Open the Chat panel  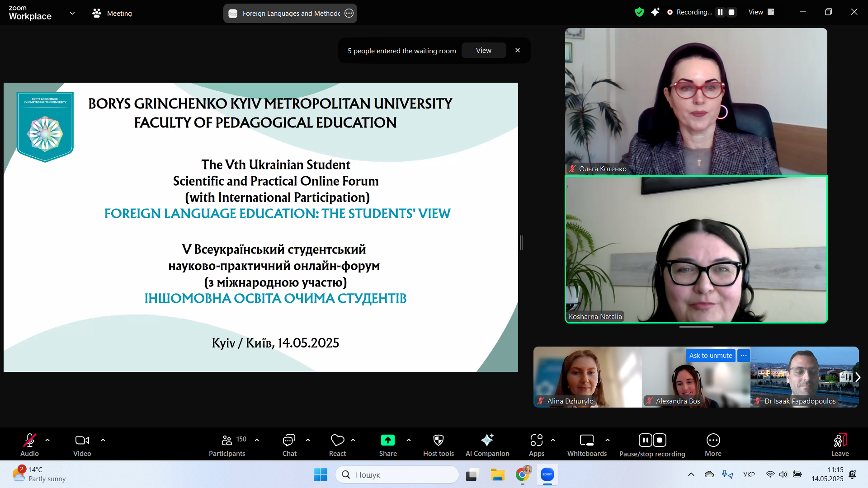[289, 445]
